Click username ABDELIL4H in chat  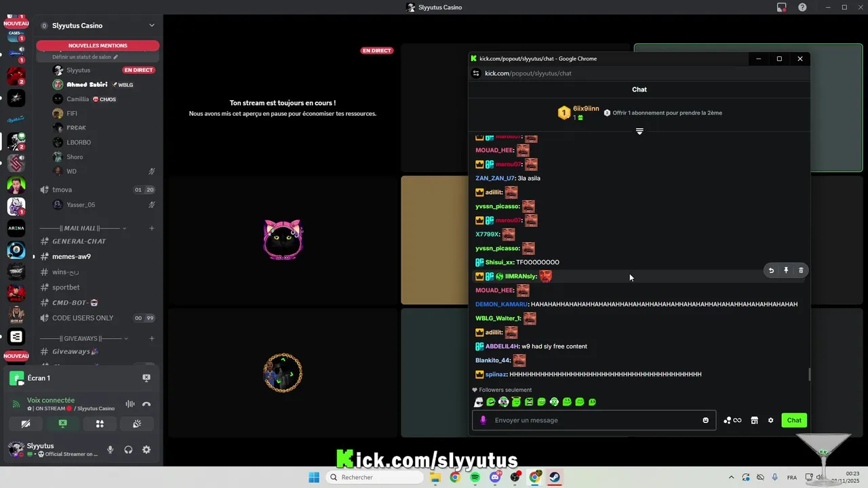pos(502,346)
